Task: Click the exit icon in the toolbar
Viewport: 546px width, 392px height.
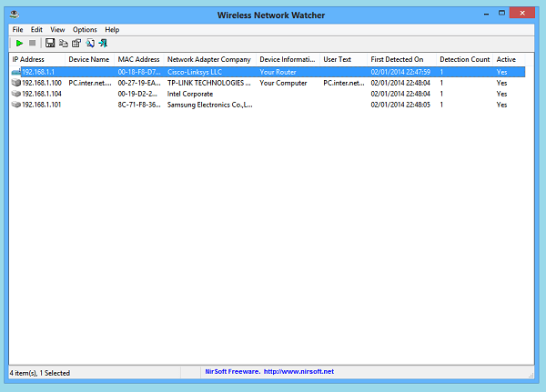Action: pyautogui.click(x=103, y=43)
